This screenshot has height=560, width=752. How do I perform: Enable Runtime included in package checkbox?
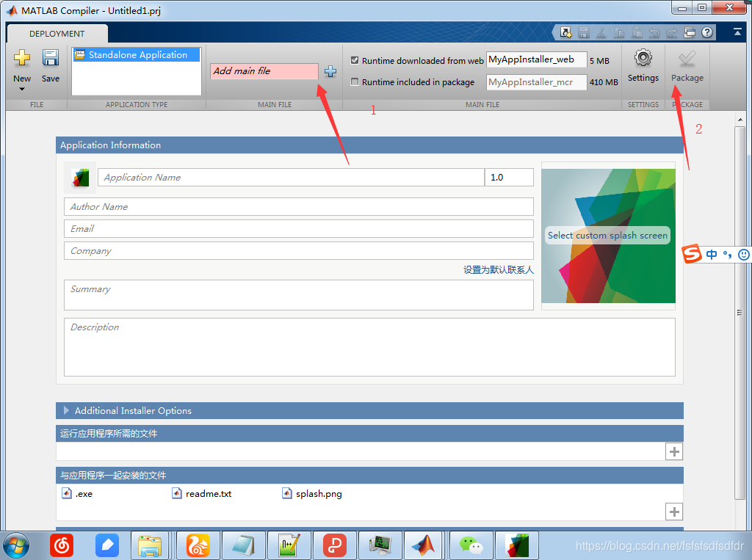click(x=355, y=81)
